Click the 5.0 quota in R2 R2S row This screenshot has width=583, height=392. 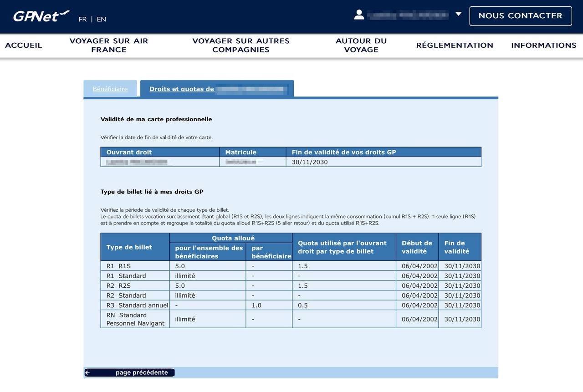[180, 285]
